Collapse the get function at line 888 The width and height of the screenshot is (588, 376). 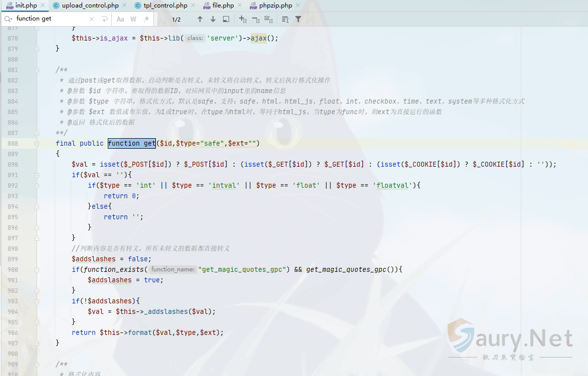(37, 144)
